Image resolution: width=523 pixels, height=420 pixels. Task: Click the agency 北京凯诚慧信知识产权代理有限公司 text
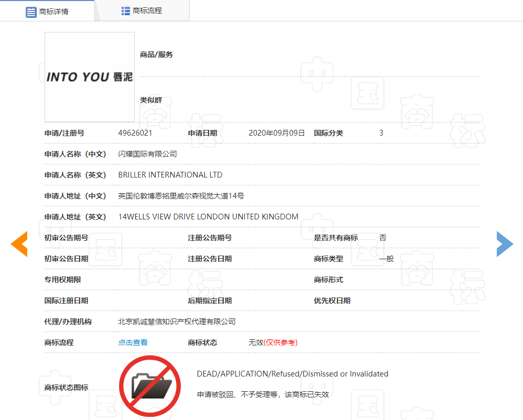click(x=177, y=321)
